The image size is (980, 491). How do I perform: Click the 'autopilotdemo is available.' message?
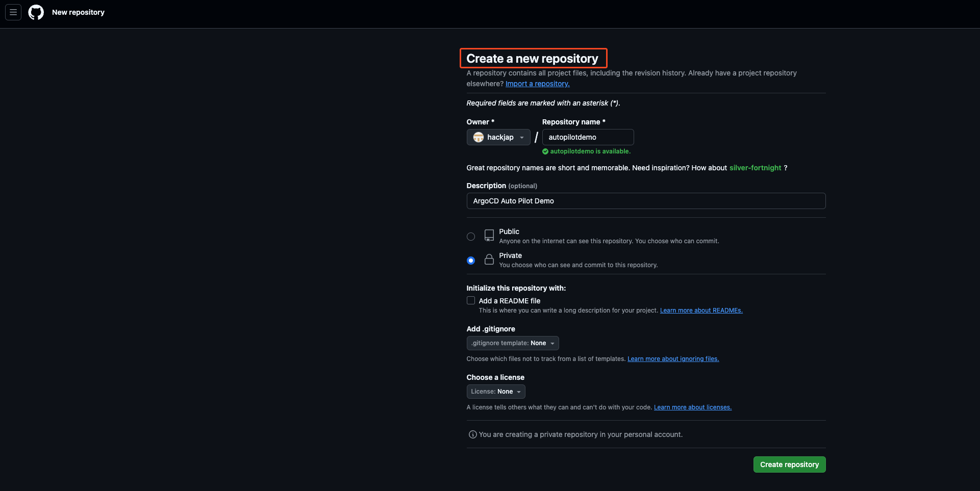(x=590, y=151)
